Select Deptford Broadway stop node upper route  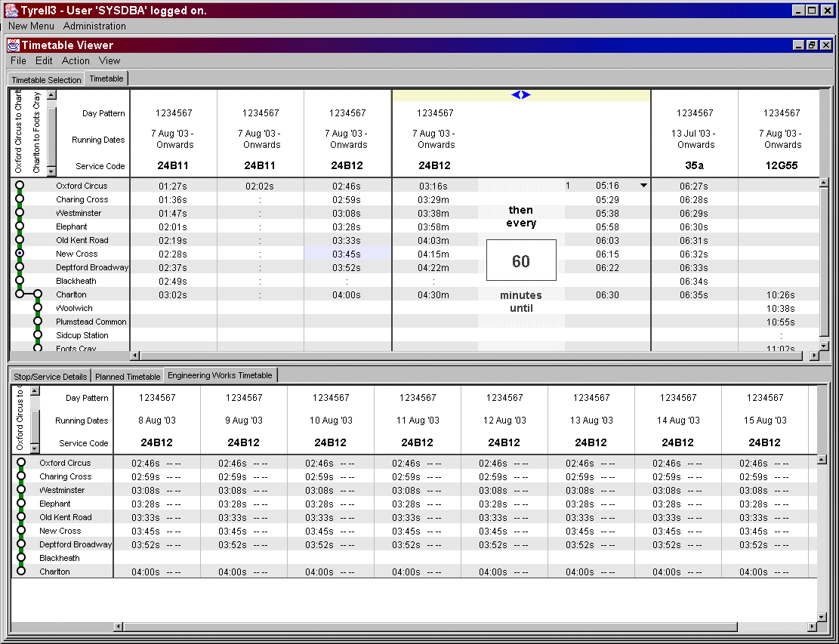click(x=20, y=267)
